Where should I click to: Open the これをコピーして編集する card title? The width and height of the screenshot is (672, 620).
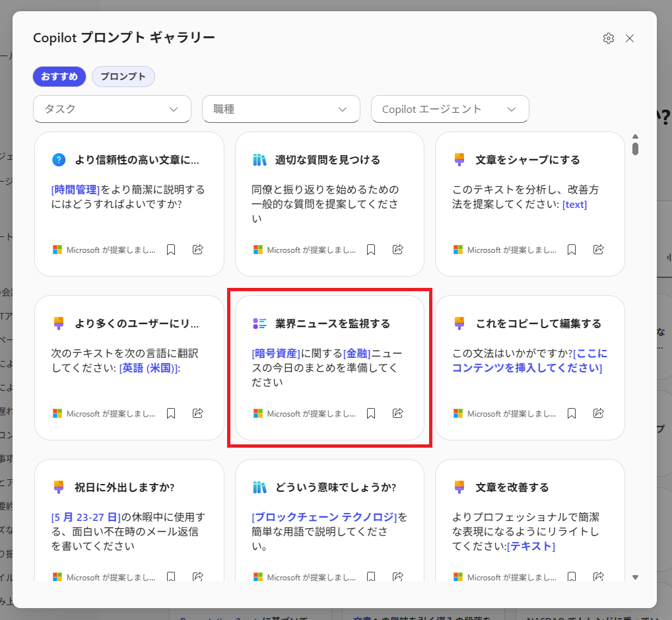point(538,324)
